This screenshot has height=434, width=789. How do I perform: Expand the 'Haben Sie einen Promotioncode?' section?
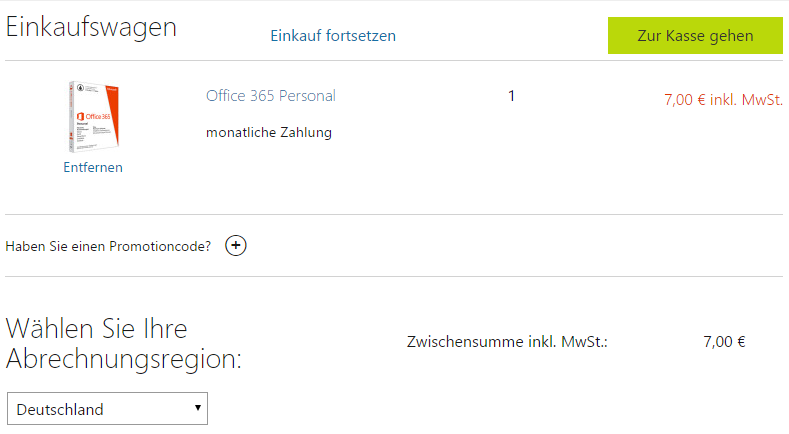click(x=108, y=246)
